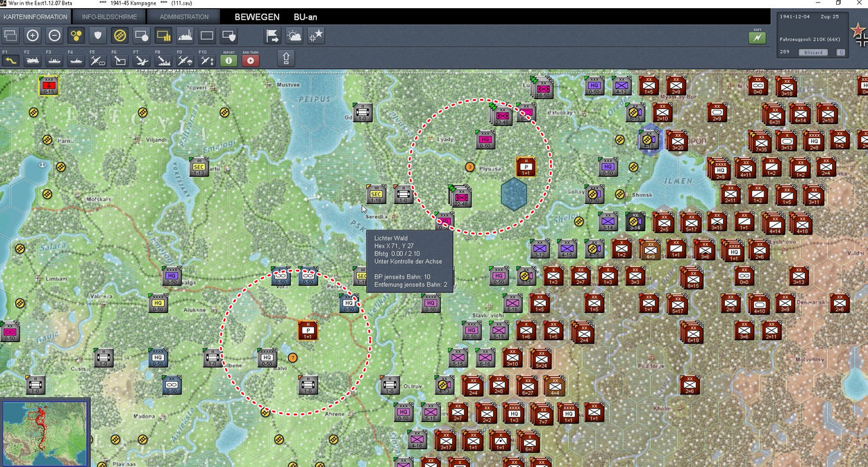Click the red End Turn button

click(250, 60)
